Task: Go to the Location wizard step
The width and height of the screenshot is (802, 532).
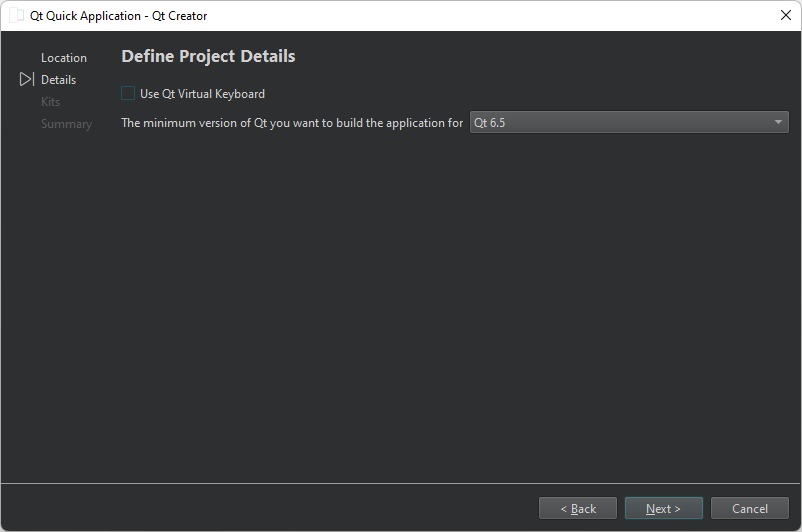Action: click(64, 58)
